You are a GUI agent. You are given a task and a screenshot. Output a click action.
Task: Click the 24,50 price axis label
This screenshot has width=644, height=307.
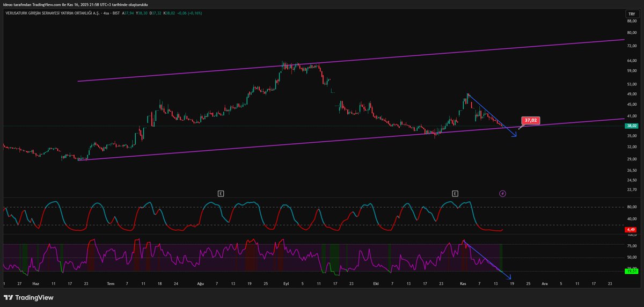coord(632,180)
